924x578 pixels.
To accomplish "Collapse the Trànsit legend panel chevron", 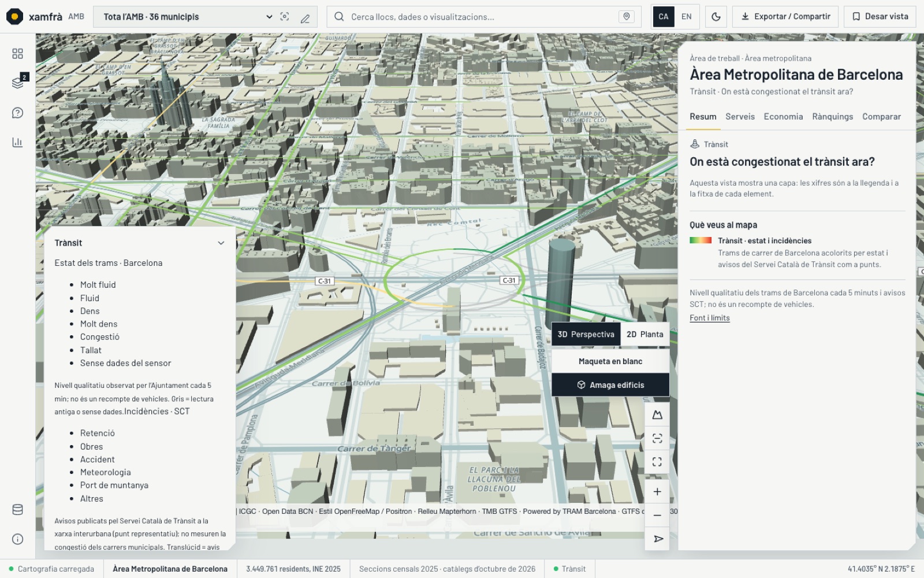I will click(221, 243).
